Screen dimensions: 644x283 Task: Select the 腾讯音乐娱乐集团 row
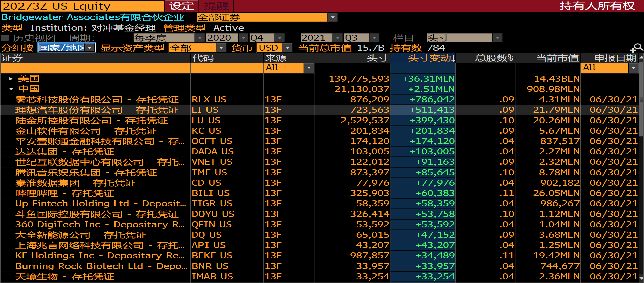(319, 172)
